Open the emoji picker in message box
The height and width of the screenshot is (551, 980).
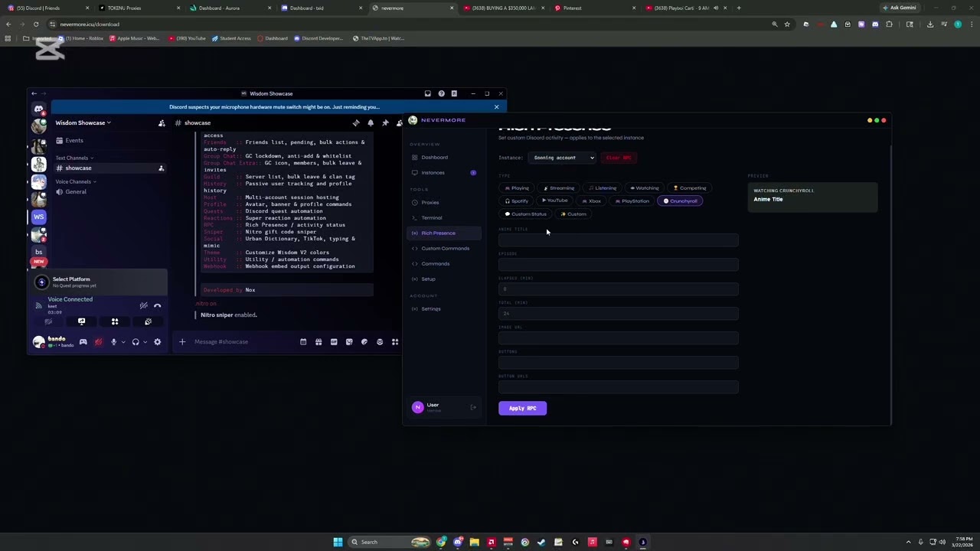tap(380, 342)
